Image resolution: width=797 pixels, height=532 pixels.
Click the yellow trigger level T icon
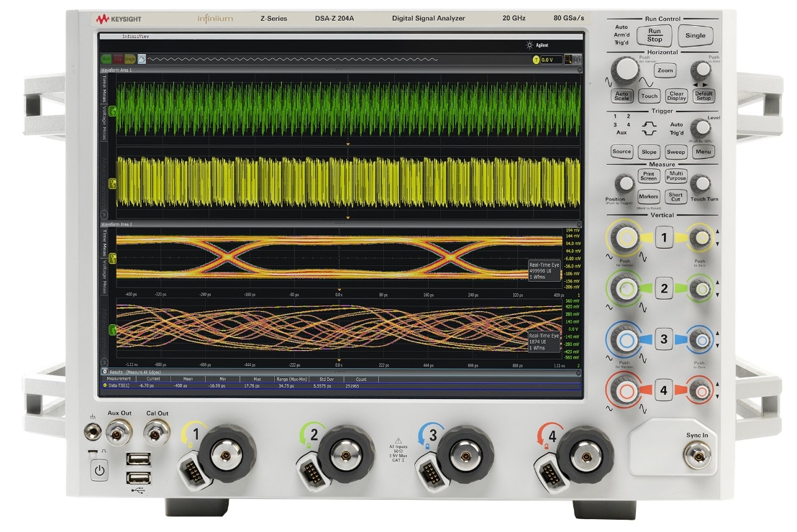537,60
